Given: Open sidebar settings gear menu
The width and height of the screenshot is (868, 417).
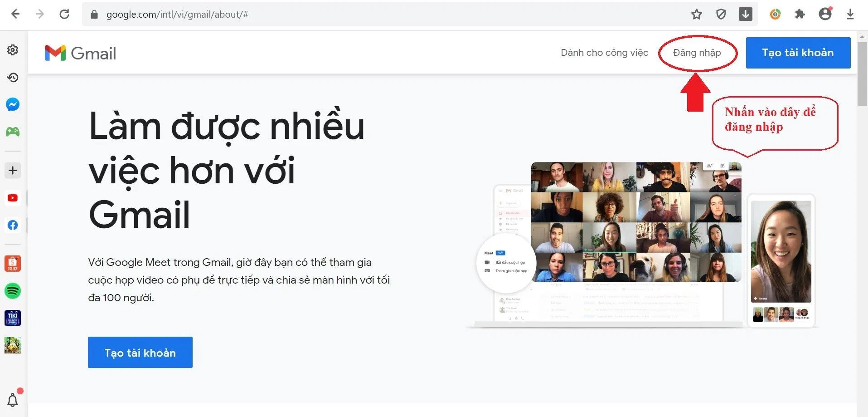Looking at the screenshot, I should pos(13,50).
